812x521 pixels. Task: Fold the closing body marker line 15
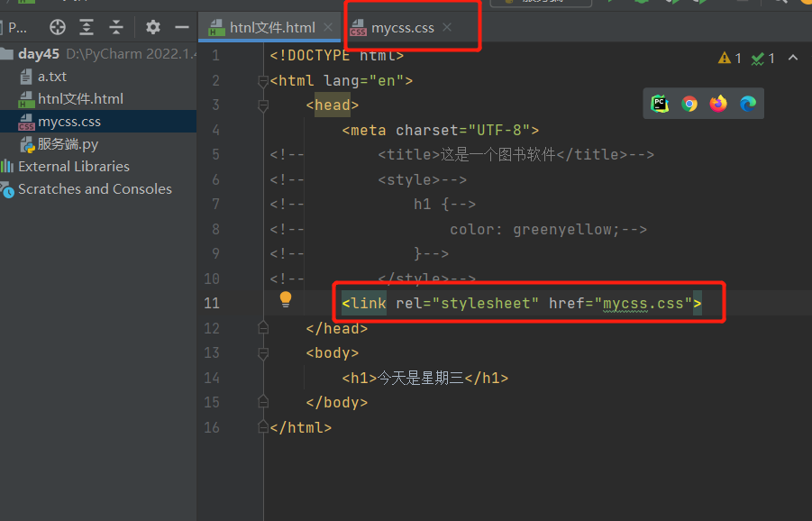click(x=263, y=402)
